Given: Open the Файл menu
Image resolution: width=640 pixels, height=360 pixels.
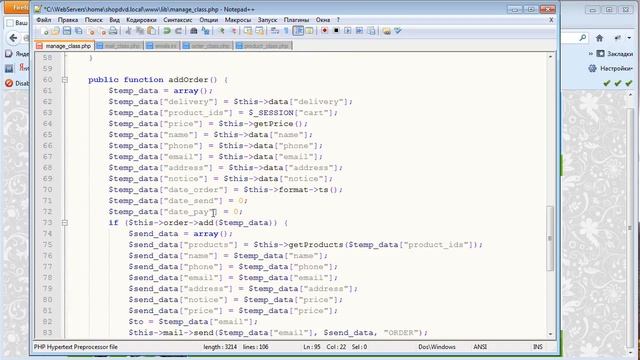Looking at the screenshot, I should pyautogui.click(x=44, y=20).
